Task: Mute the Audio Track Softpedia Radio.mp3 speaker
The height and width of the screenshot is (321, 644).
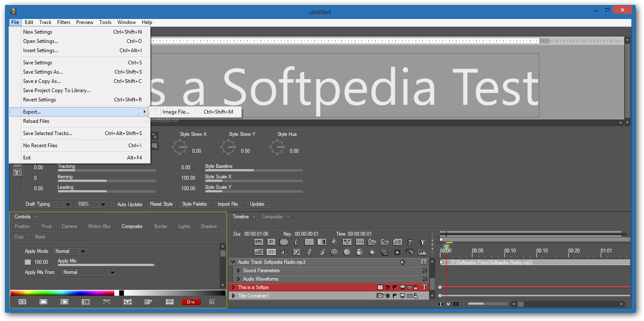Action: [x=403, y=262]
